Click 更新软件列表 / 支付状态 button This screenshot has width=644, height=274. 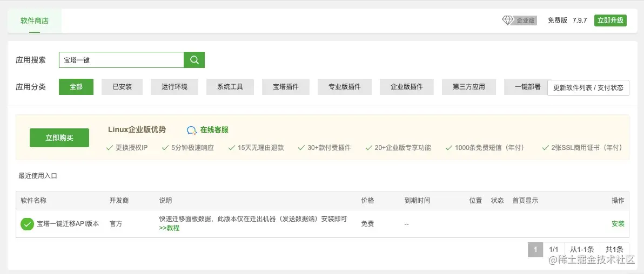[x=588, y=88]
